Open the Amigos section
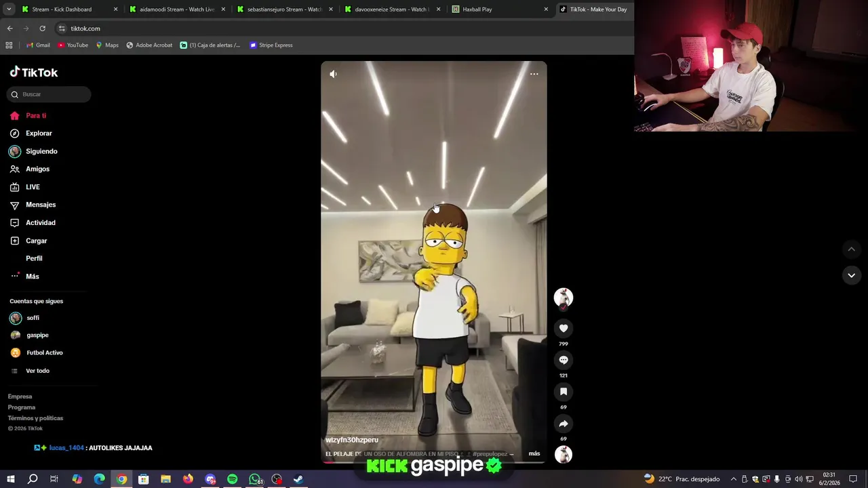868x488 pixels. coord(30,169)
